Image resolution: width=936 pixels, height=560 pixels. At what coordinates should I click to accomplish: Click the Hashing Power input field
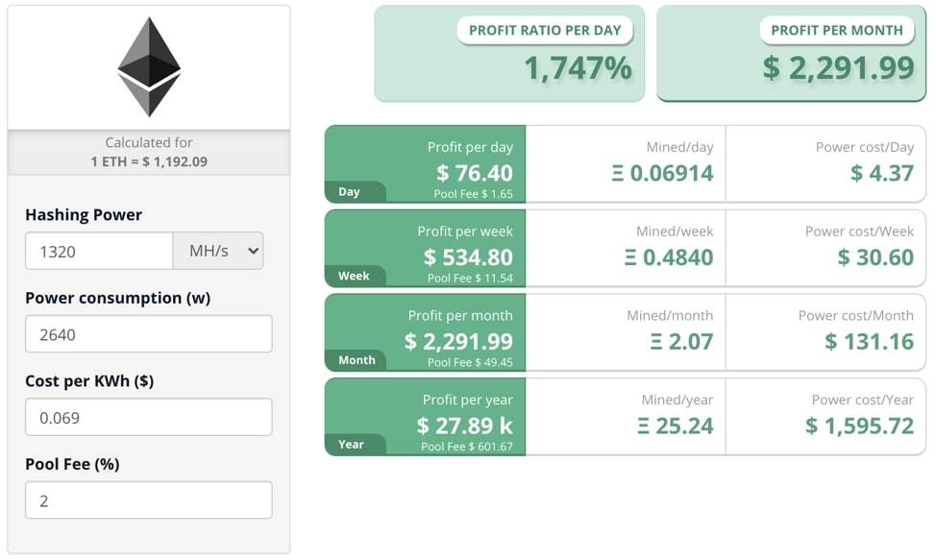point(99,251)
